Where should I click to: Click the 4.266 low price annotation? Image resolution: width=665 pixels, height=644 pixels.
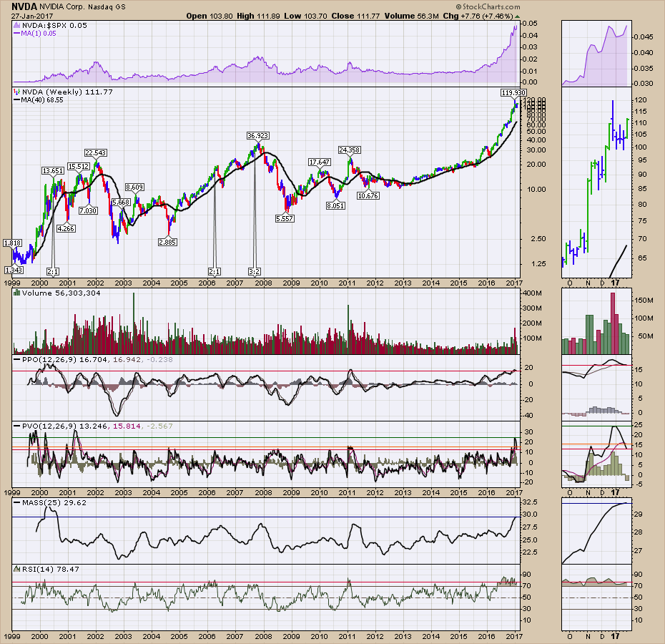click(66, 228)
